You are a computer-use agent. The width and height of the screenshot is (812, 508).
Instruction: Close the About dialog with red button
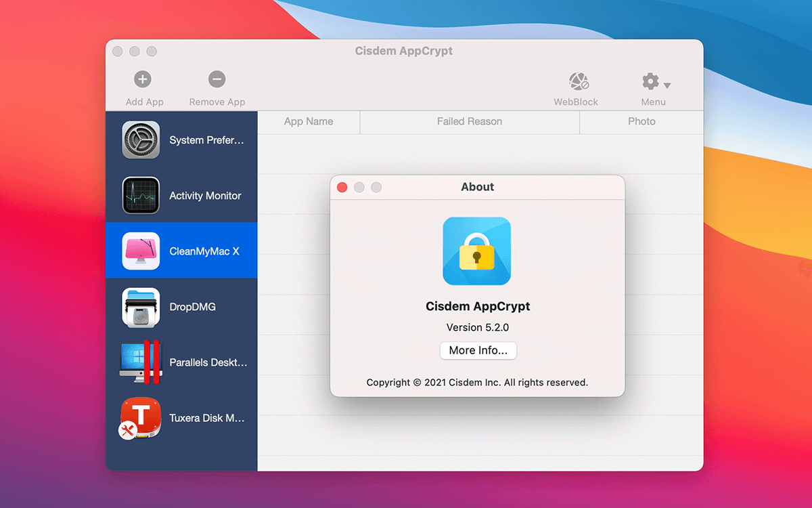coord(342,187)
